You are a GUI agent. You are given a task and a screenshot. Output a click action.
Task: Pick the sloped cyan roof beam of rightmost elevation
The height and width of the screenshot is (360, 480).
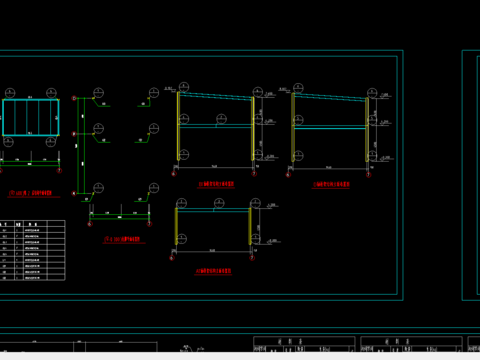pyautogui.click(x=330, y=97)
